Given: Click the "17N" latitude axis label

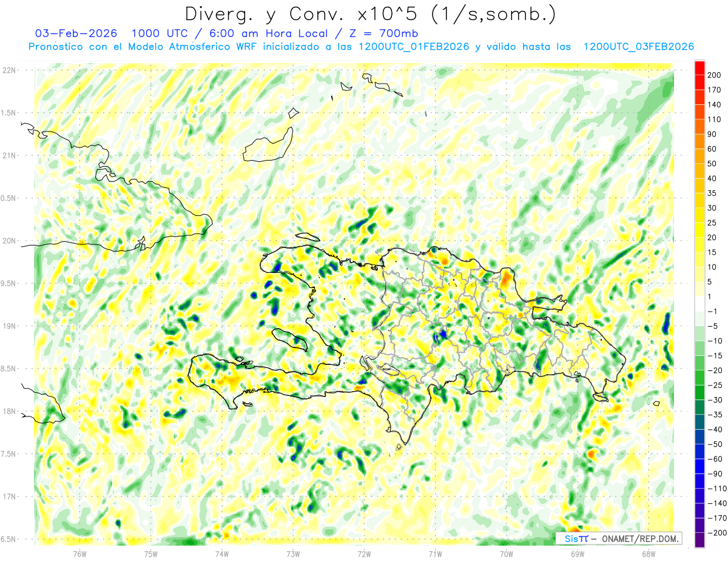Looking at the screenshot, I should click(9, 497).
